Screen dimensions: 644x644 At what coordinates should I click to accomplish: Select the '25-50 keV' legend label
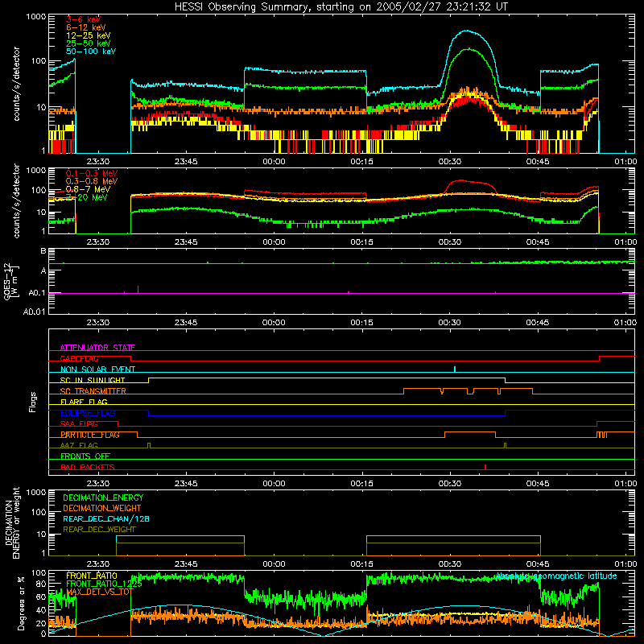[88, 43]
